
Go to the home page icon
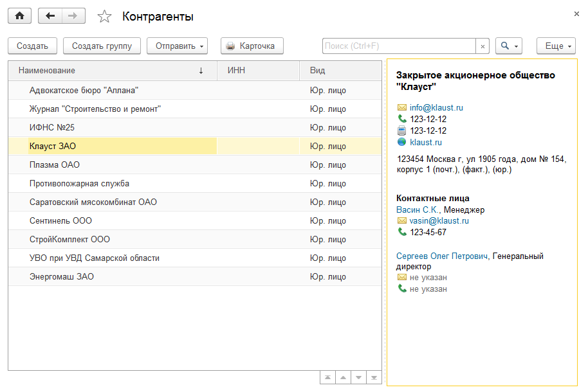[19, 16]
